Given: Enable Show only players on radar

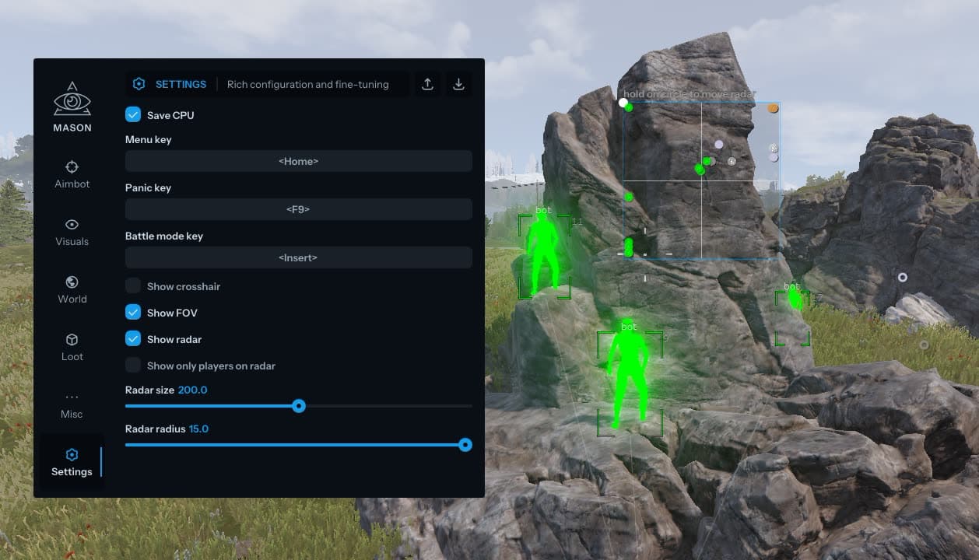Looking at the screenshot, I should pos(133,366).
